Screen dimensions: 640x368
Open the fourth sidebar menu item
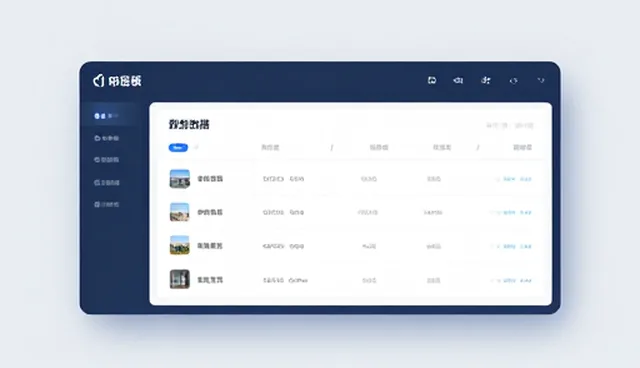pyautogui.click(x=107, y=183)
